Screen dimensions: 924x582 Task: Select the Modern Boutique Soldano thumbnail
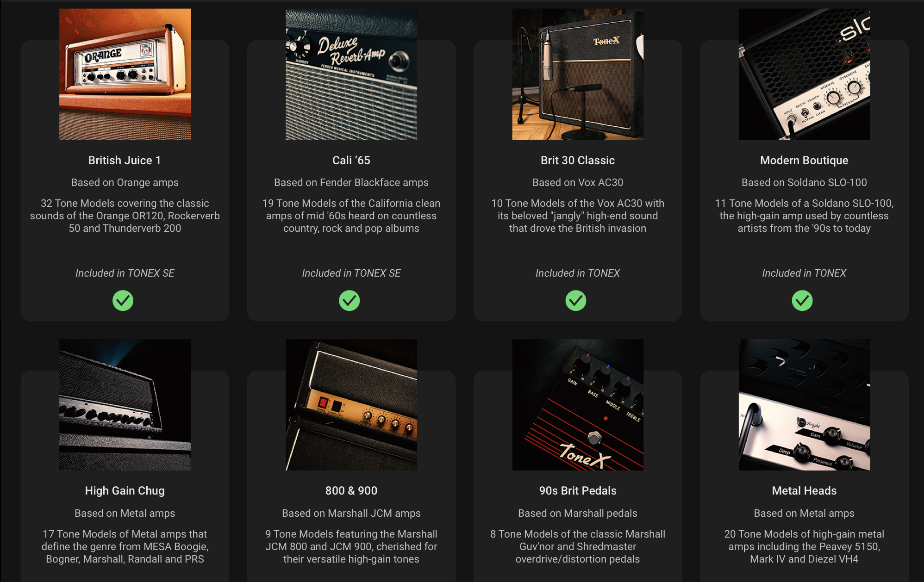804,74
